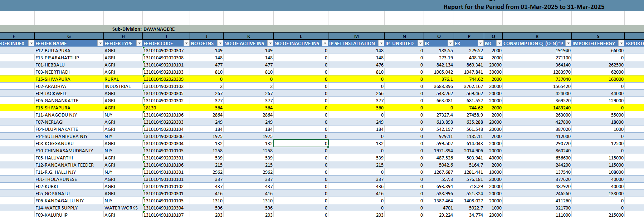
Task: Select the F06-KANDAGALLU NJY cell
Action: 69,201
